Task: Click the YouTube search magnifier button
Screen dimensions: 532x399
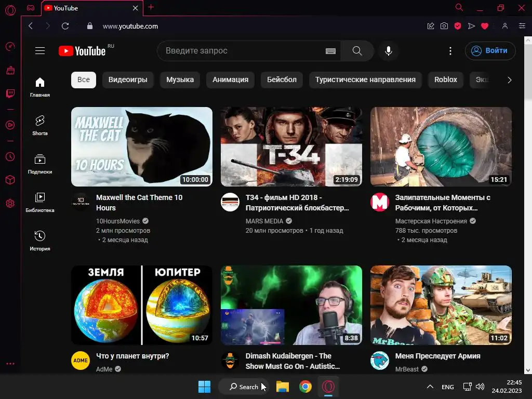Action: pyautogui.click(x=357, y=51)
